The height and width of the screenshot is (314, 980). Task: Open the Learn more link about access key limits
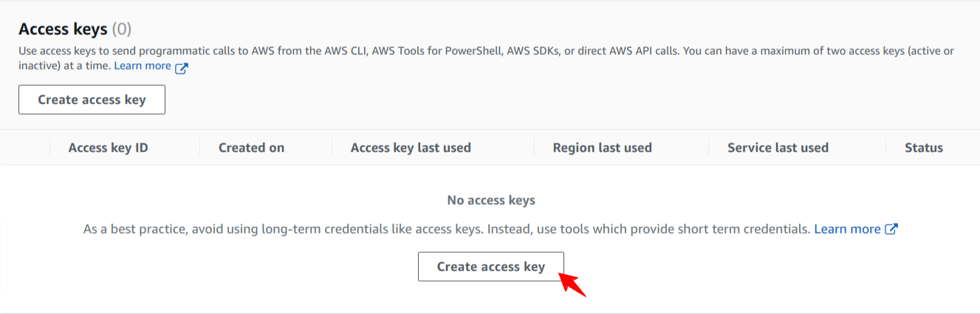(x=142, y=66)
